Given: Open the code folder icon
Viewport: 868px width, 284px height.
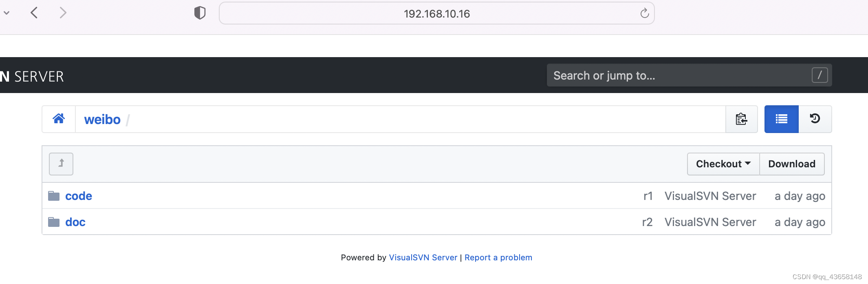Looking at the screenshot, I should click(x=54, y=196).
